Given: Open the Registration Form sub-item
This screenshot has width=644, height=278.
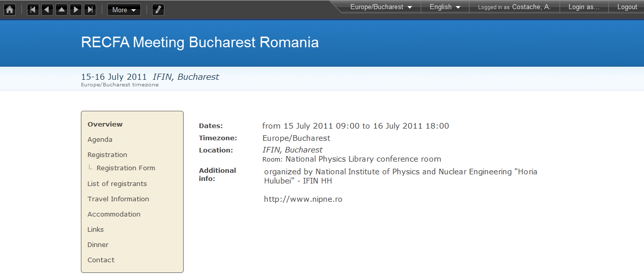Looking at the screenshot, I should [126, 168].
